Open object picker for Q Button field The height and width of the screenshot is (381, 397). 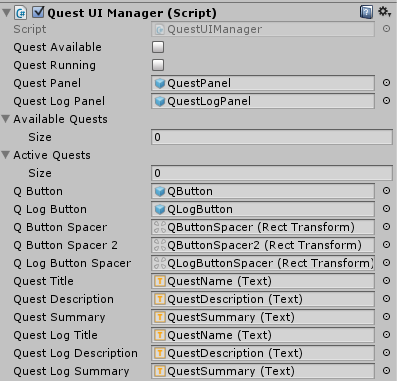pyautogui.click(x=386, y=191)
